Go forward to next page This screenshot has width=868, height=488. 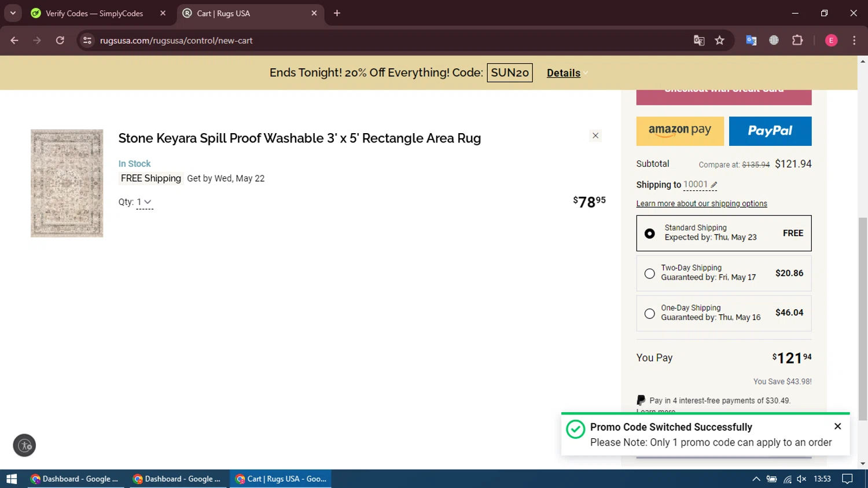tap(37, 41)
